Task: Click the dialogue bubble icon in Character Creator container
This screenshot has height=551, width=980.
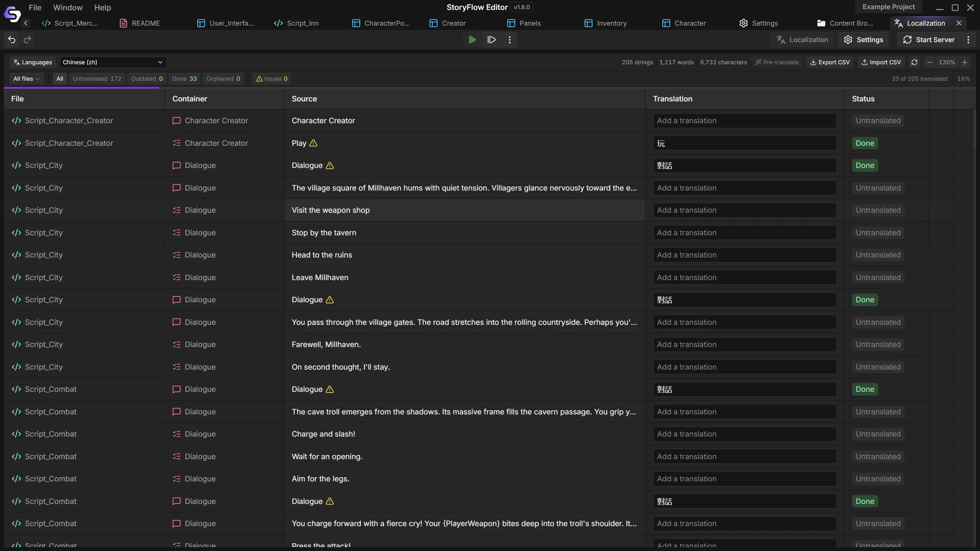Action: [x=176, y=121]
